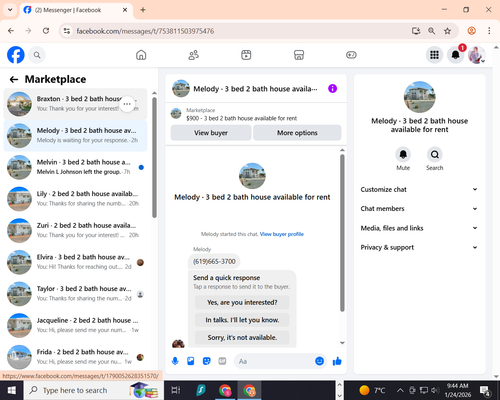Open the Notifications bell

[456, 55]
